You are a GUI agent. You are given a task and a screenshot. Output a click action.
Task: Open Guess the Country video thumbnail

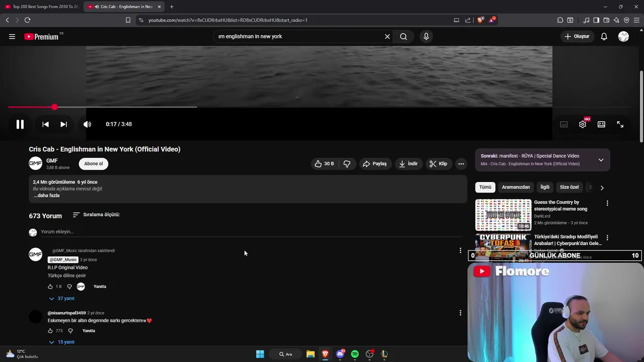[x=503, y=215]
